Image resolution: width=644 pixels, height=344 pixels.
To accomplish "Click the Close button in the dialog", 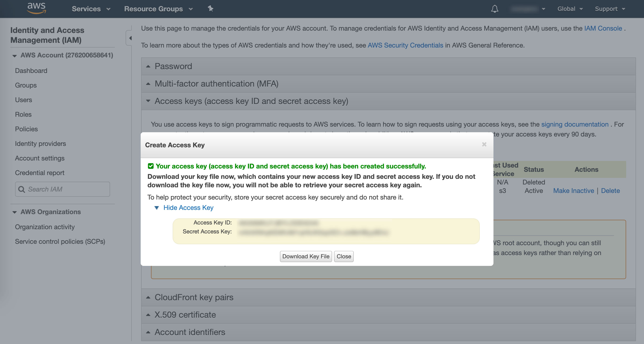I will [x=344, y=256].
